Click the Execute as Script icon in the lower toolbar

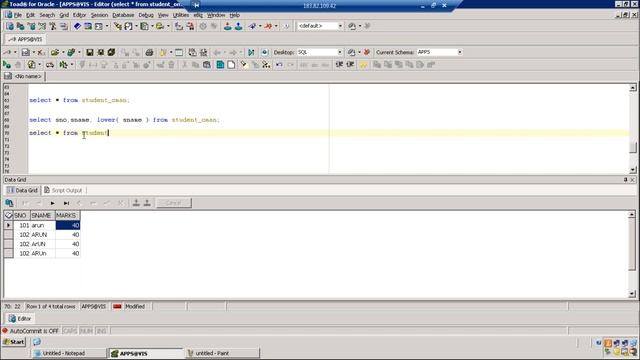tap(31, 65)
